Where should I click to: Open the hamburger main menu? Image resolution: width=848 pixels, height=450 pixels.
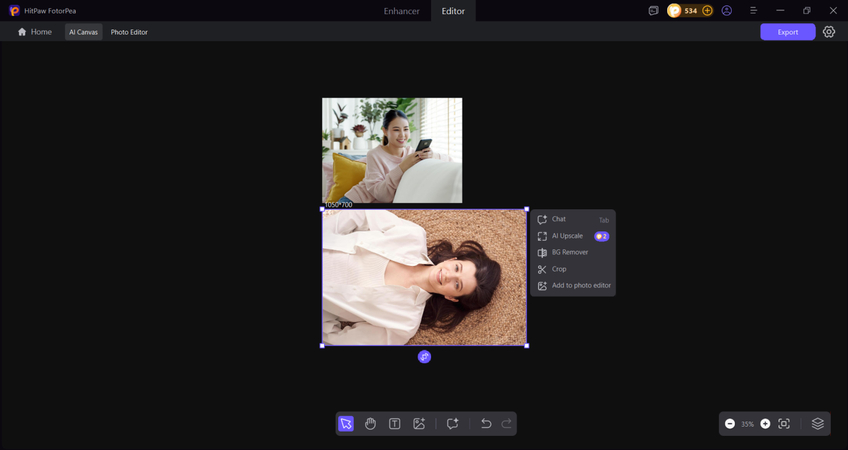pos(753,11)
